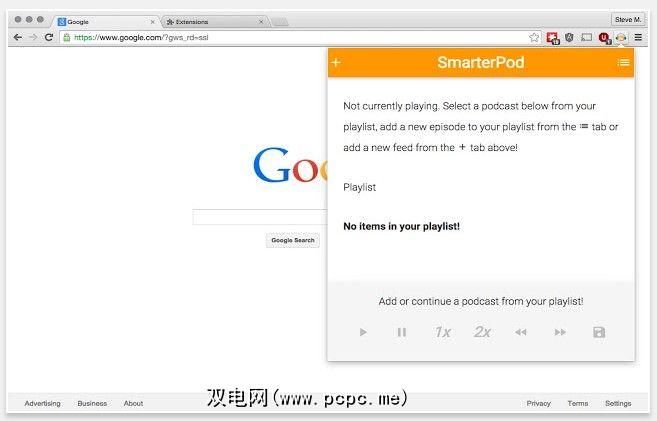Open the Business footer link
657x421 pixels.
[92, 403]
